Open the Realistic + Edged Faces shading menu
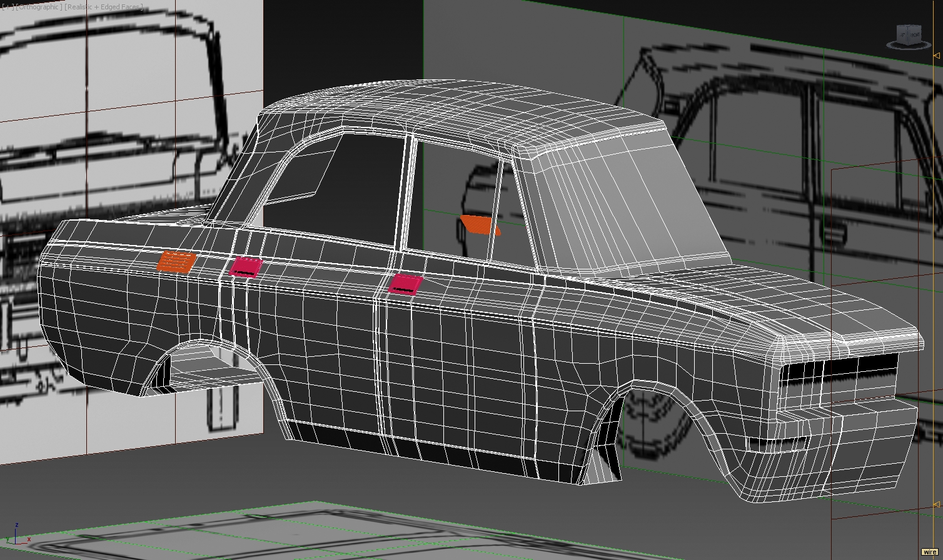Viewport: 943px width, 560px height. tap(104, 7)
